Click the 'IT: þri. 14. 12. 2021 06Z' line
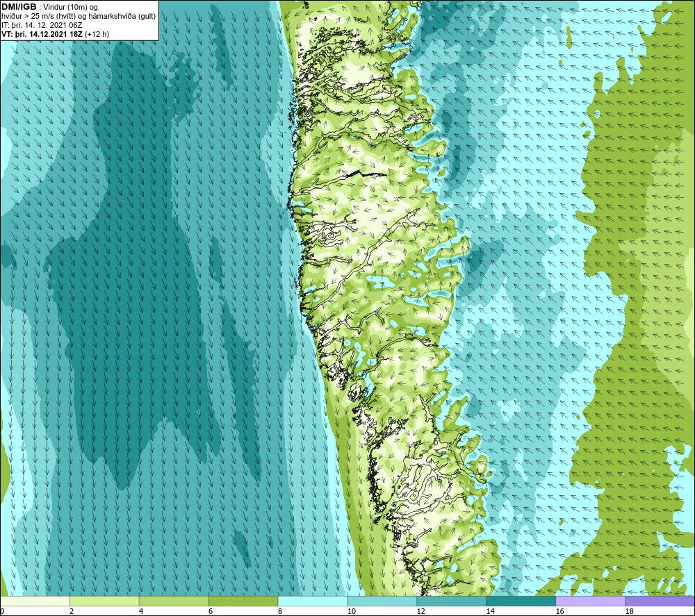 point(42,25)
